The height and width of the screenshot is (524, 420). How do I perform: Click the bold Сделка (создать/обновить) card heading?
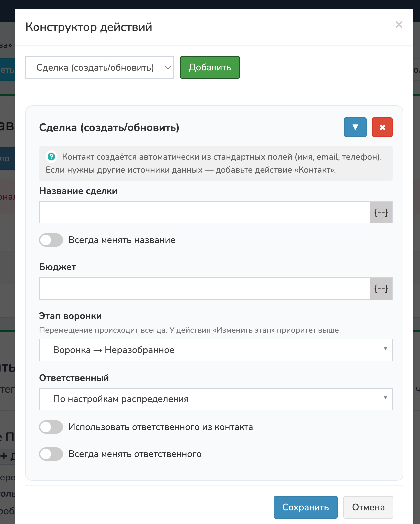(x=109, y=128)
